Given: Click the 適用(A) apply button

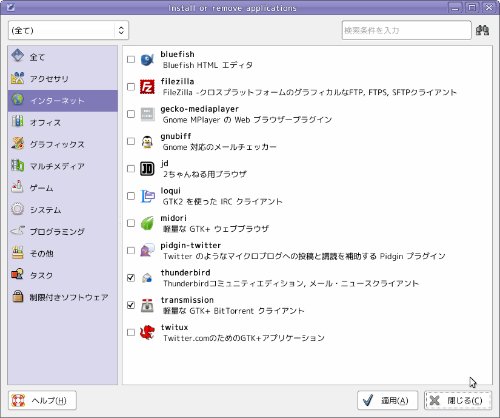Looking at the screenshot, I should pos(387,400).
